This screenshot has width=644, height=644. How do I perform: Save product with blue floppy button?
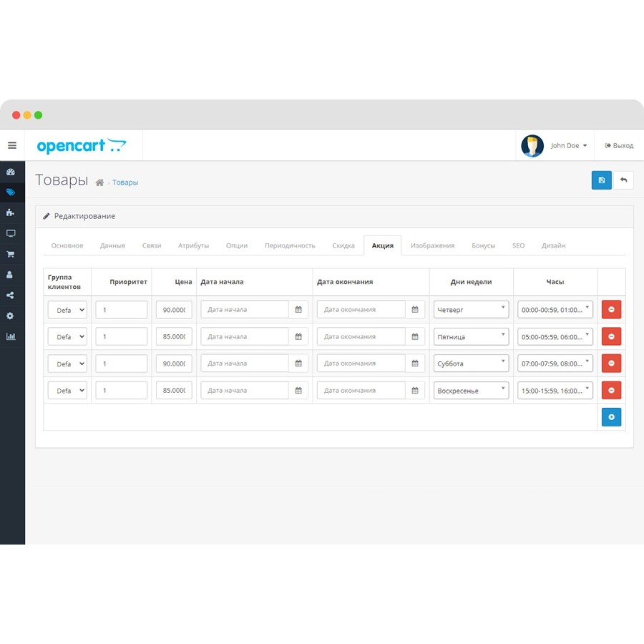point(601,180)
